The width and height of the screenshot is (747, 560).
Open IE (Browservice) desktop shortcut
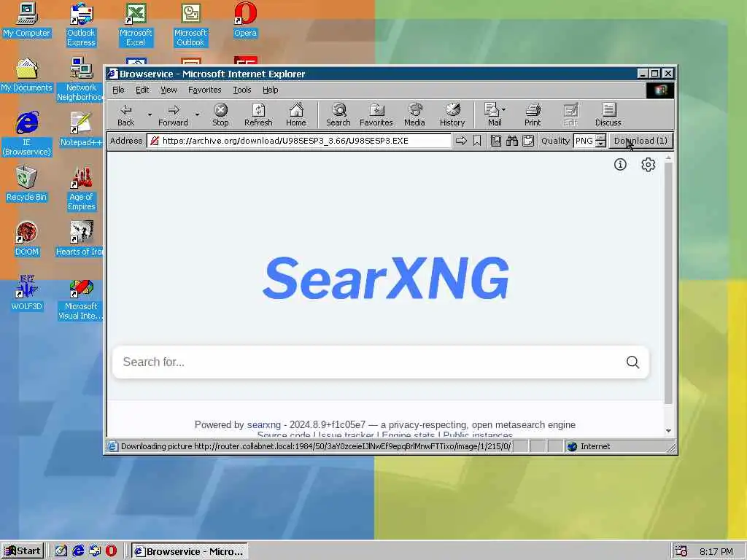[27, 134]
